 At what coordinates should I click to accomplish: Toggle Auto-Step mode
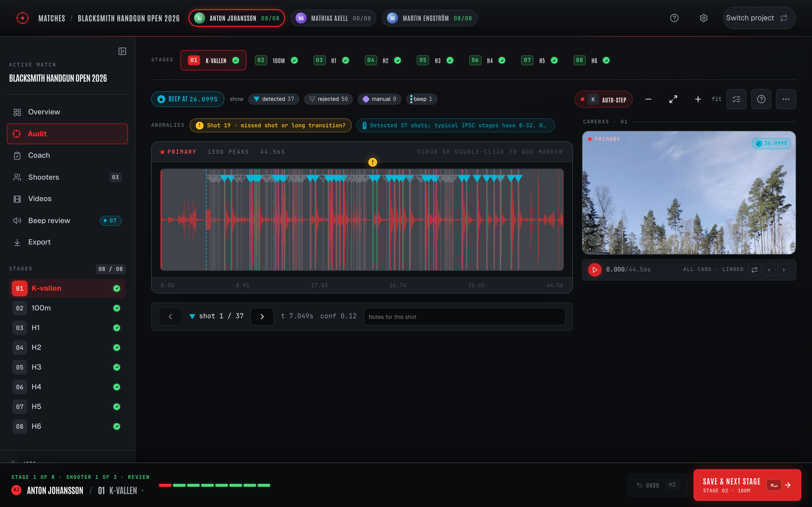(x=604, y=100)
